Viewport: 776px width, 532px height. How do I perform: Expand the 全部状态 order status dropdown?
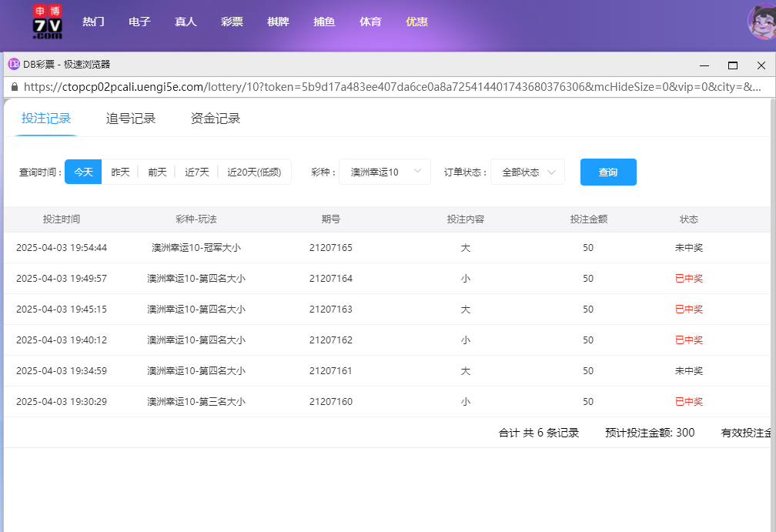point(527,172)
